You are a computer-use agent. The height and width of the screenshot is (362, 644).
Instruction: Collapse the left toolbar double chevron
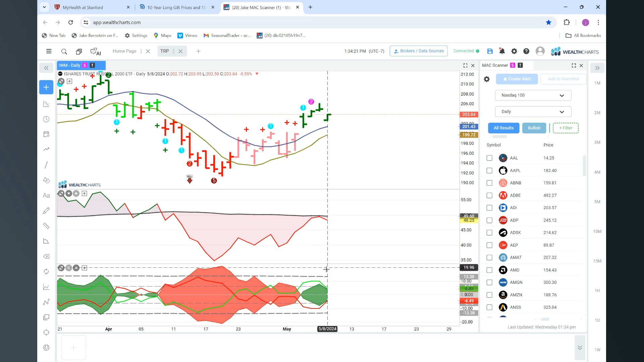coord(46,68)
